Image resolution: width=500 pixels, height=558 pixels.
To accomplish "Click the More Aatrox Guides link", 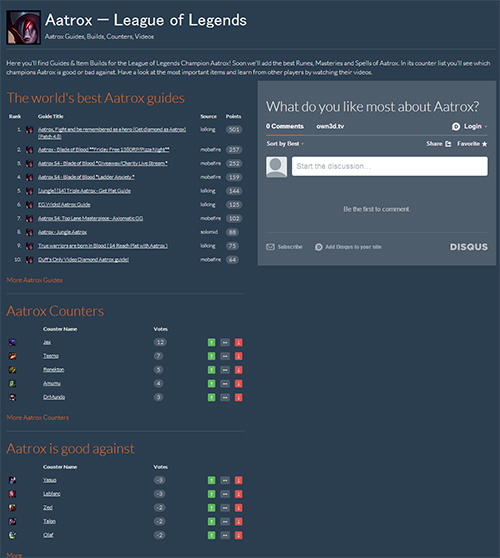I will coord(35,280).
